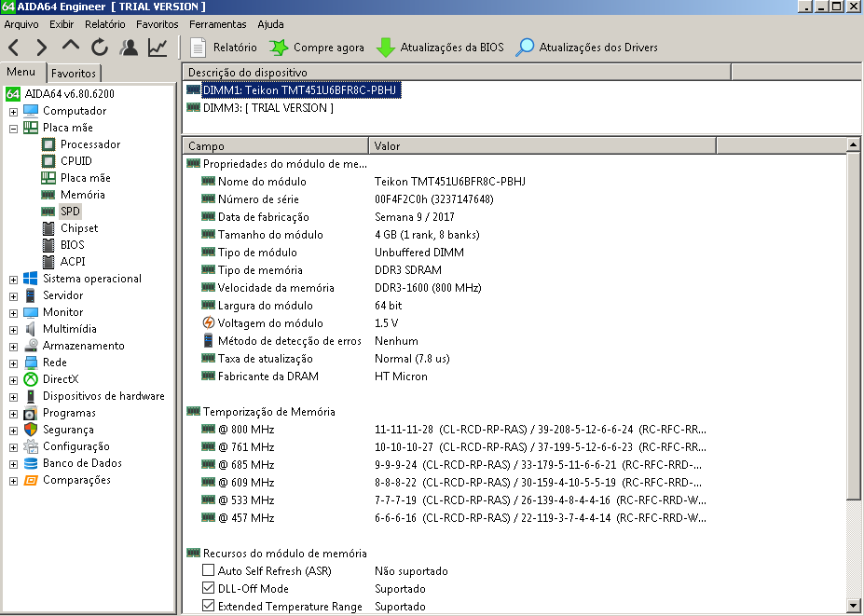Expand the Dispositivos de hardware node
The height and width of the screenshot is (616, 864).
click(x=13, y=397)
